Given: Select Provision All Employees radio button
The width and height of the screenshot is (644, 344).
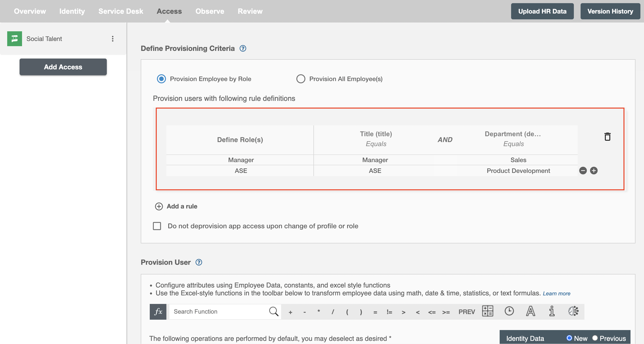Looking at the screenshot, I should pos(300,78).
